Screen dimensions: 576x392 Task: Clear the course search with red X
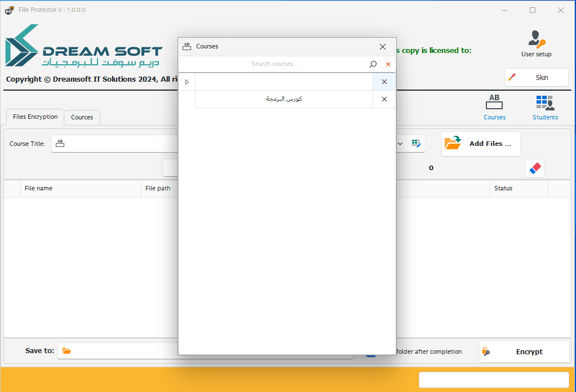tap(388, 64)
